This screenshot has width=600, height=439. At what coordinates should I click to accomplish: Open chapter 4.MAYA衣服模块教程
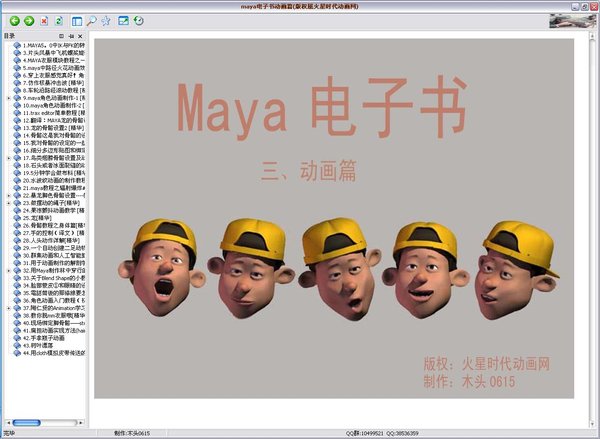54,60
